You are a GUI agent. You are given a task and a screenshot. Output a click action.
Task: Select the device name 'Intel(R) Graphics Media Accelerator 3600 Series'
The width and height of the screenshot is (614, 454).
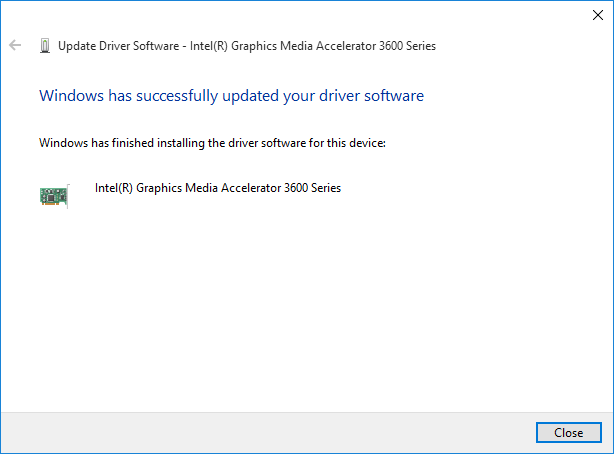coord(218,188)
